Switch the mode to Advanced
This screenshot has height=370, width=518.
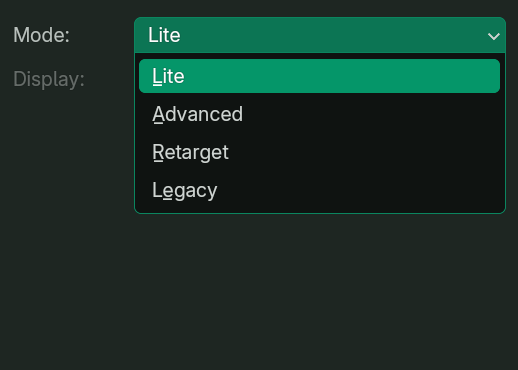(319, 114)
